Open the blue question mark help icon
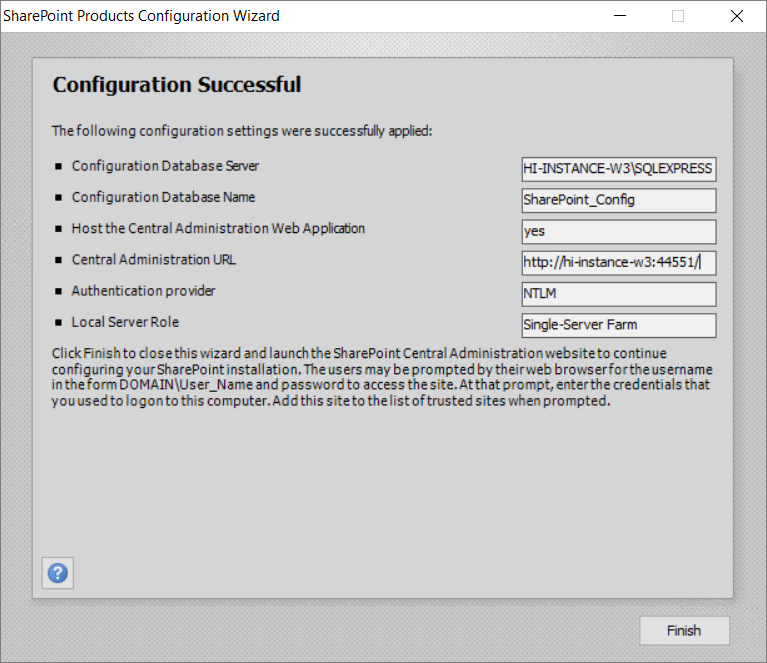 coord(58,572)
